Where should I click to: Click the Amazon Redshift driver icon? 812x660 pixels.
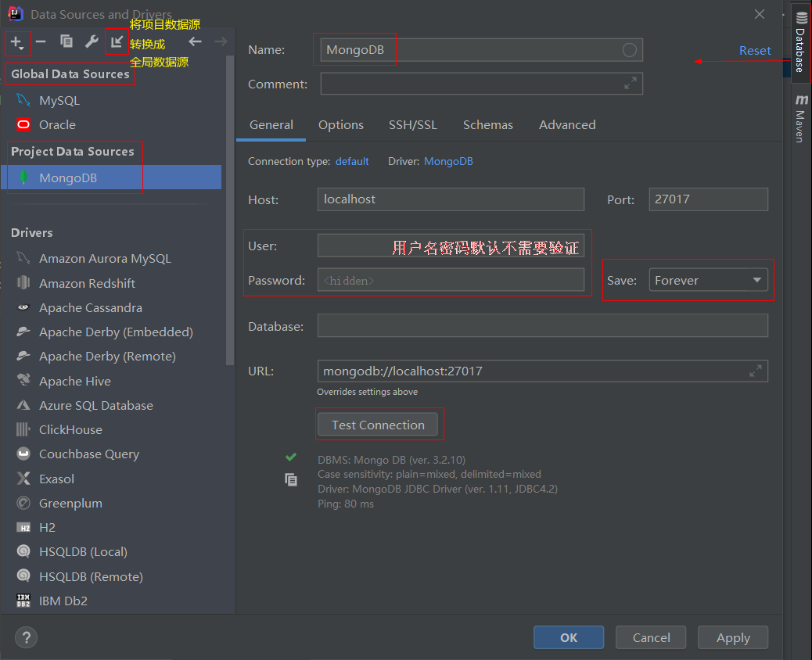point(23,282)
